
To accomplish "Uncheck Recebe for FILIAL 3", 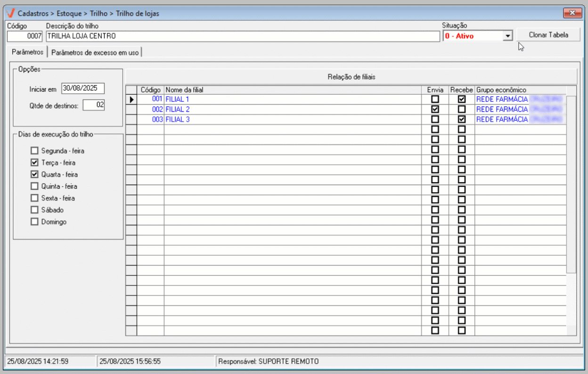I will [x=462, y=120].
